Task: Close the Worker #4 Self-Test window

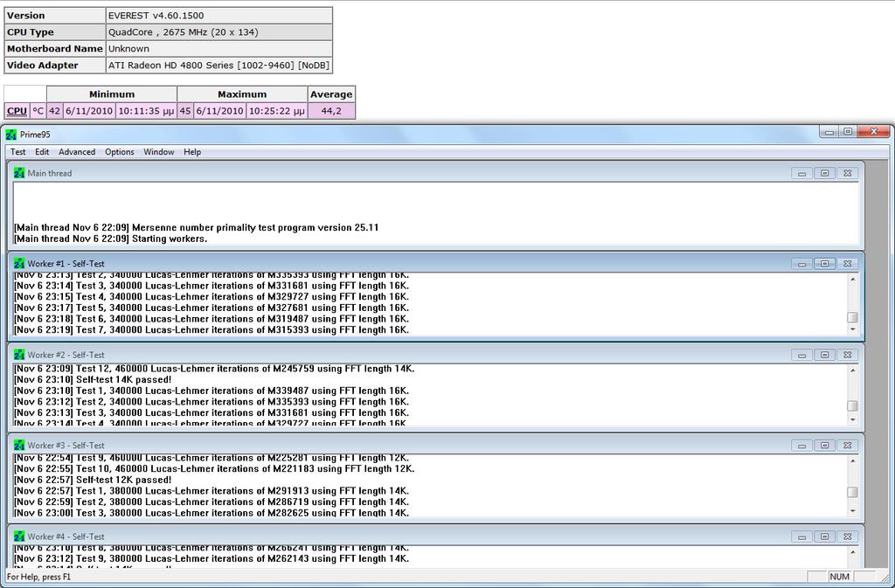Action: click(x=848, y=536)
